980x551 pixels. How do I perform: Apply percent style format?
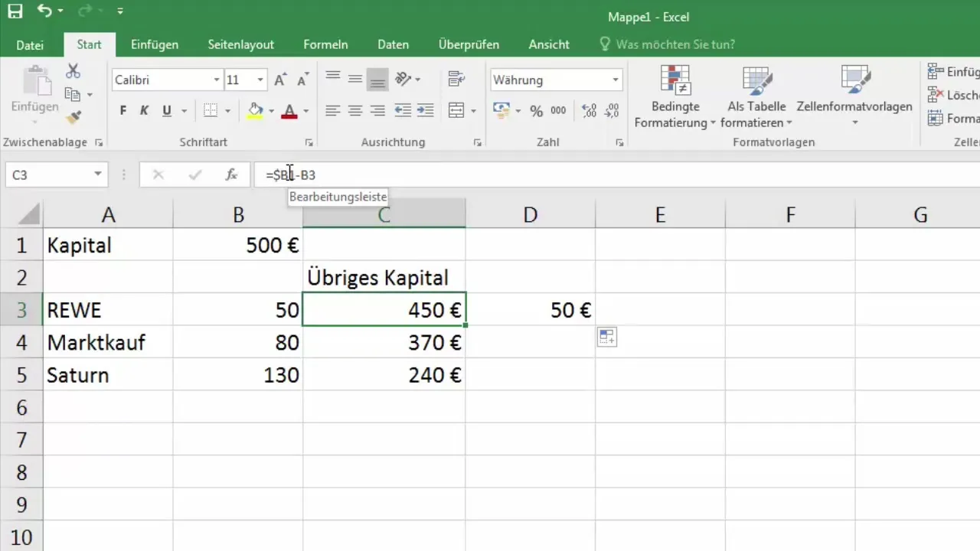[x=536, y=111]
